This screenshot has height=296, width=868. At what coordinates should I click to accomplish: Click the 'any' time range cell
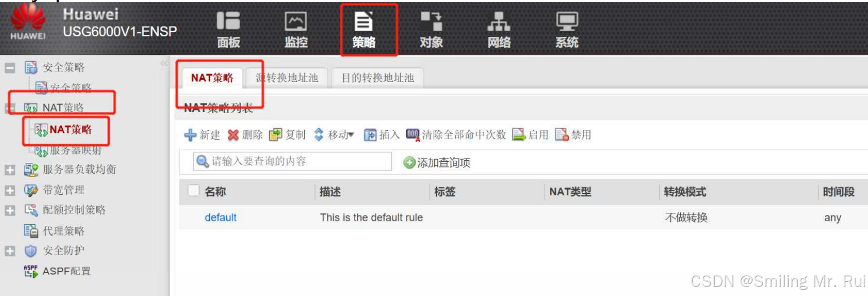(832, 218)
